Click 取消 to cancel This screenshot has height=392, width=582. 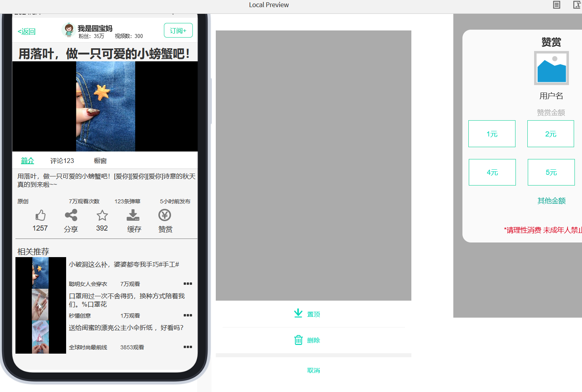point(314,370)
